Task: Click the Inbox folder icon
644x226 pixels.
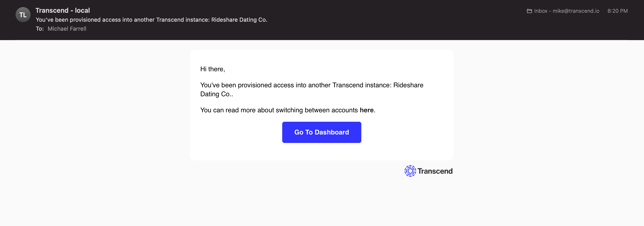Action: (x=529, y=11)
